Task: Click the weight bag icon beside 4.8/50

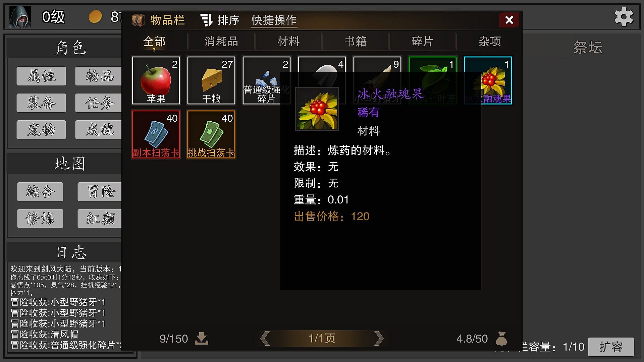Action: [x=501, y=339]
